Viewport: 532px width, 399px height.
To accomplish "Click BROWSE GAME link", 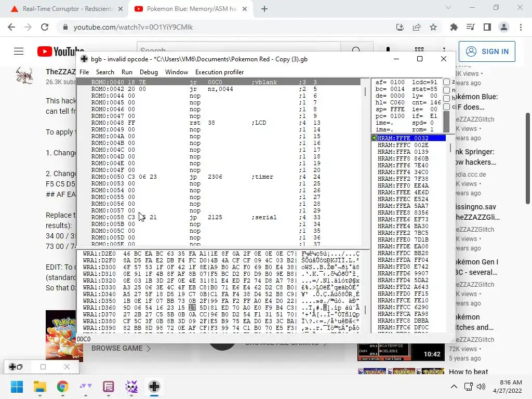I will (x=121, y=348).
